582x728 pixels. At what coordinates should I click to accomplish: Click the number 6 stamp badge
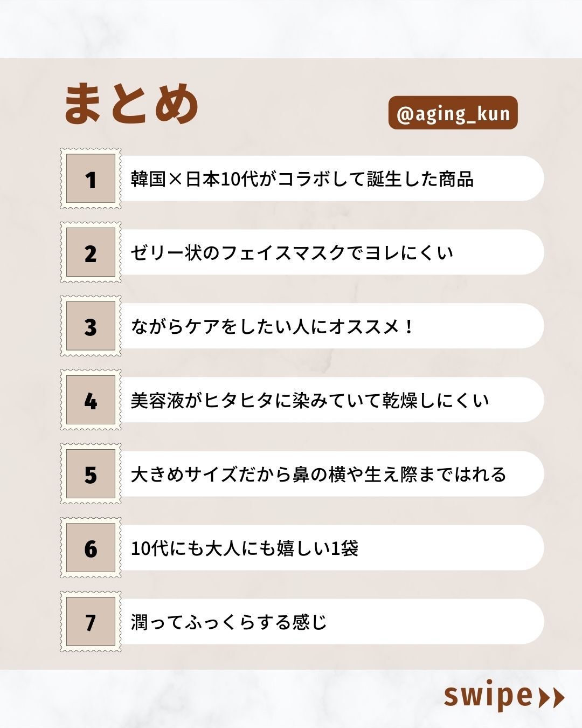click(91, 548)
